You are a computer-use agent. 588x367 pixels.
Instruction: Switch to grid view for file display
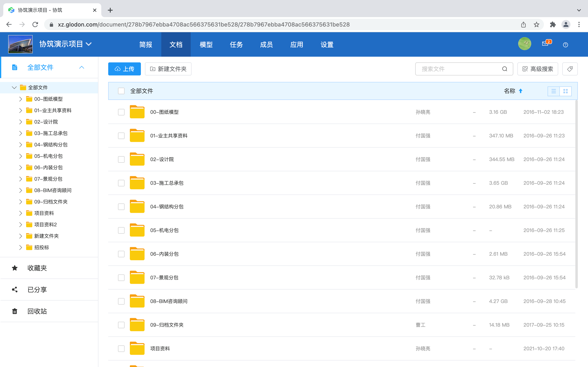pos(566,91)
